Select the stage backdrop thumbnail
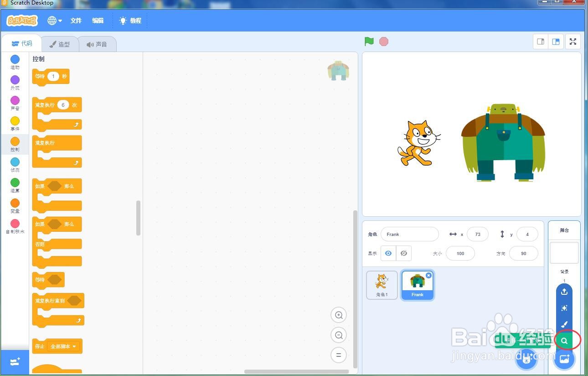Image resolution: width=588 pixels, height=376 pixels. 564,253
